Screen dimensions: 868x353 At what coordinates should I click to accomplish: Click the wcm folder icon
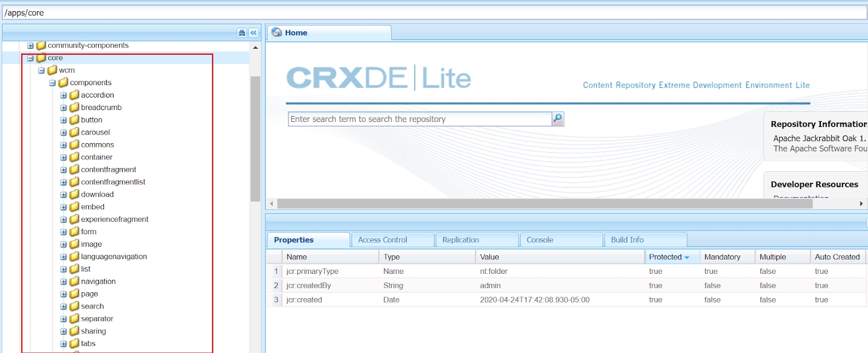(x=52, y=70)
